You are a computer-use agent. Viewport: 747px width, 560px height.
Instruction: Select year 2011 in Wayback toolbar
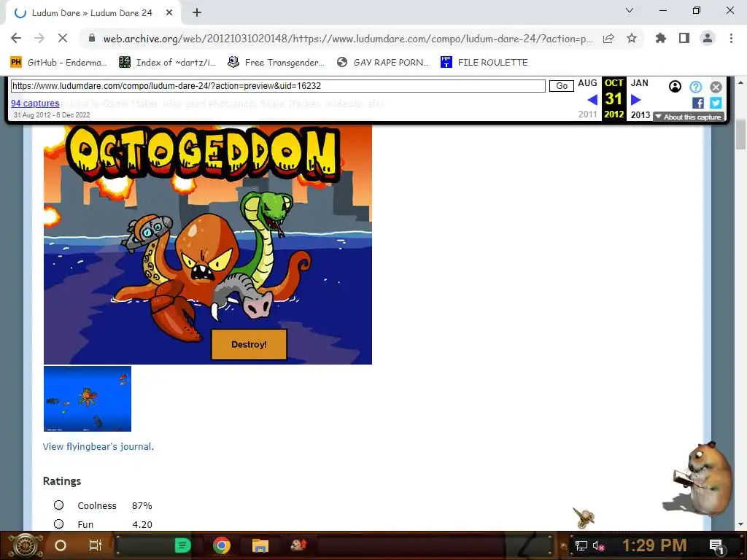tap(587, 114)
